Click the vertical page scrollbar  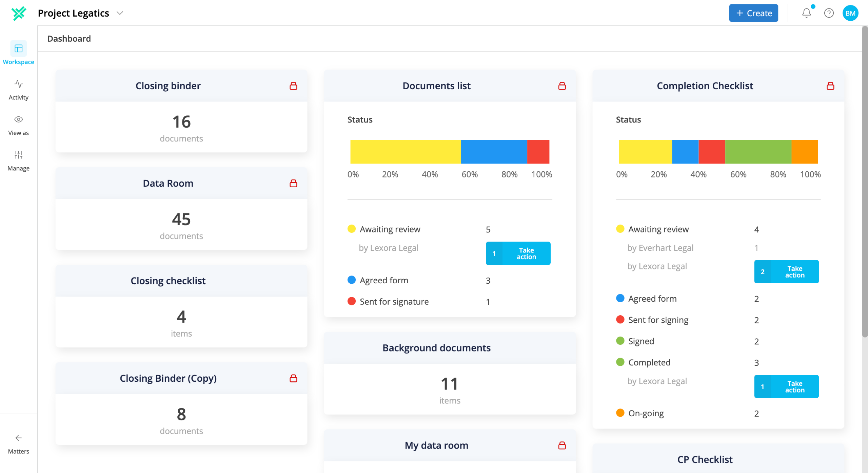[865, 182]
